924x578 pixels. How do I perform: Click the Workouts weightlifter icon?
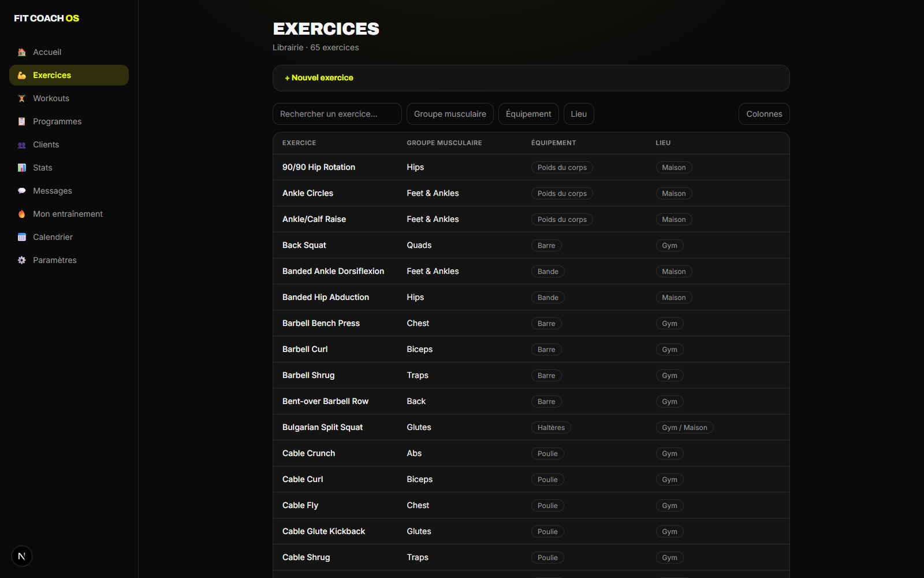[x=22, y=98]
